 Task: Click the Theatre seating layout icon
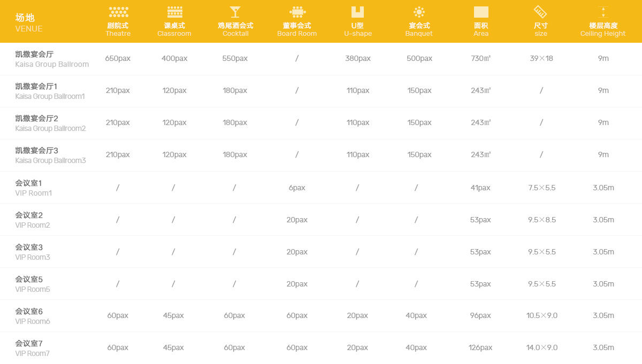tap(118, 12)
